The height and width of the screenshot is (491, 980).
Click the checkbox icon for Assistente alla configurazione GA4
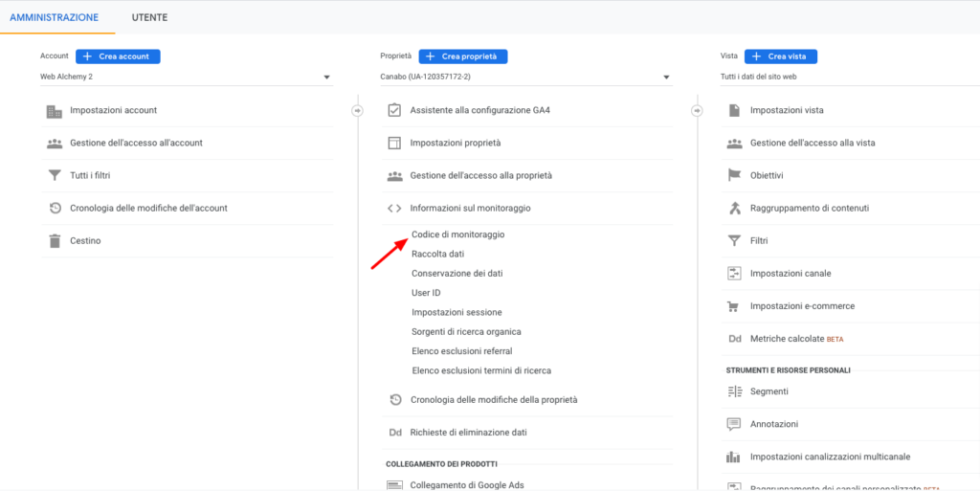394,111
